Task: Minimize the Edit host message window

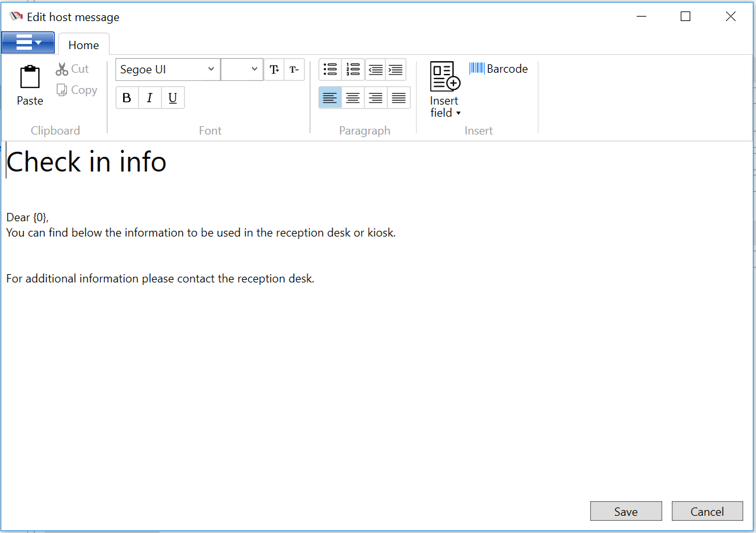Action: click(x=641, y=17)
